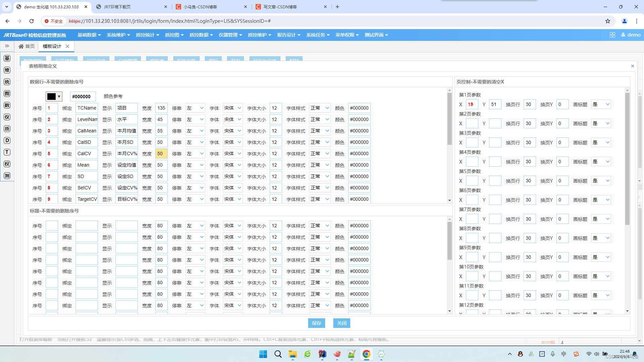The width and height of the screenshot is (644, 362).
Task: Click the T sidebar icon
Action: [x=7, y=152]
